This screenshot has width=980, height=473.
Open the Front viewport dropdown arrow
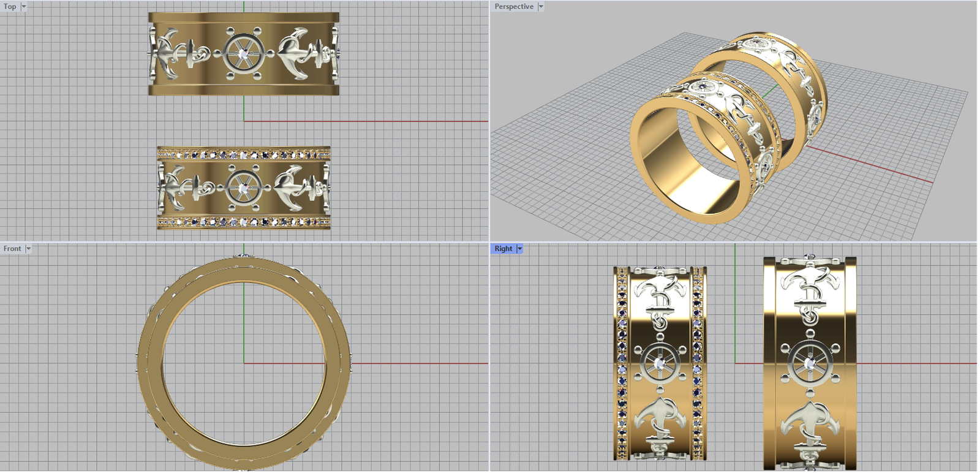tap(28, 249)
